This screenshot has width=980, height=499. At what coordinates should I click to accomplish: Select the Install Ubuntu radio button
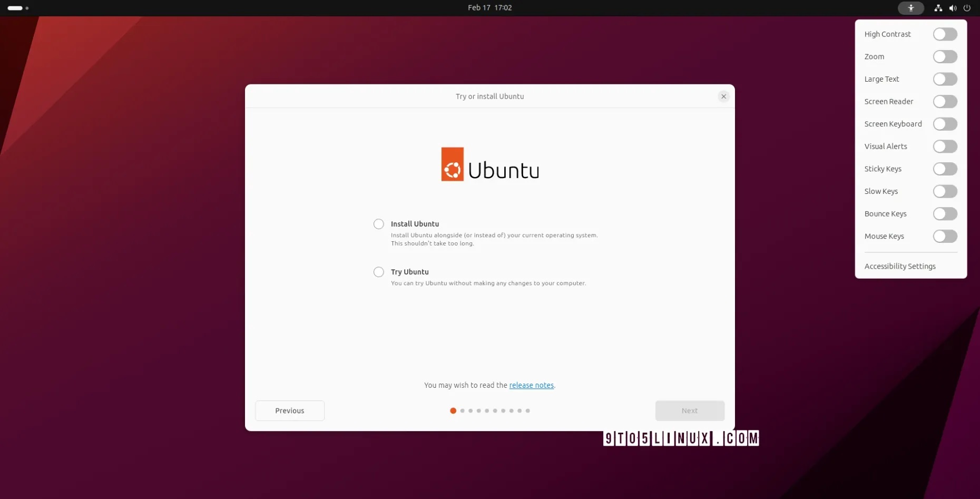(378, 224)
